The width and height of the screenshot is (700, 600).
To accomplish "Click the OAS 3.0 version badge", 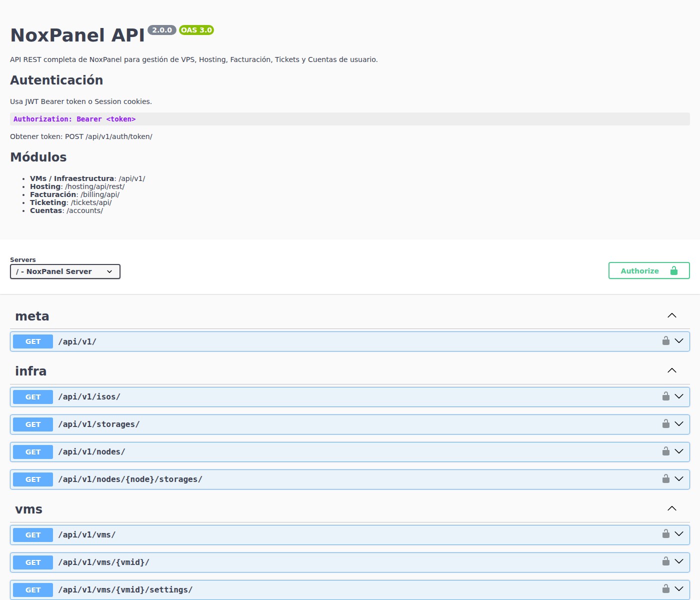I will click(196, 30).
